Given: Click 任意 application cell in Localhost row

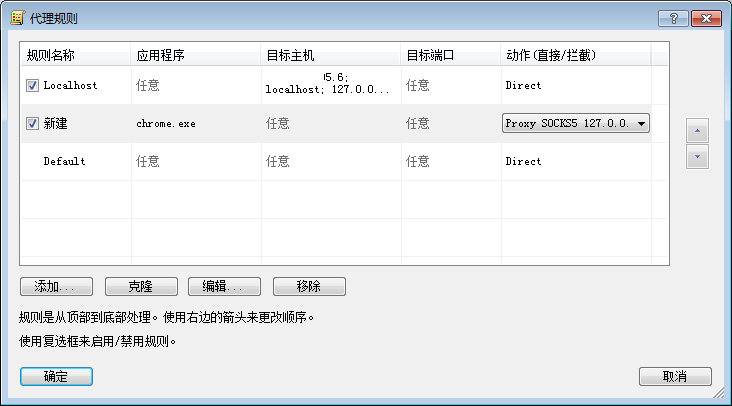Looking at the screenshot, I should 148,85.
